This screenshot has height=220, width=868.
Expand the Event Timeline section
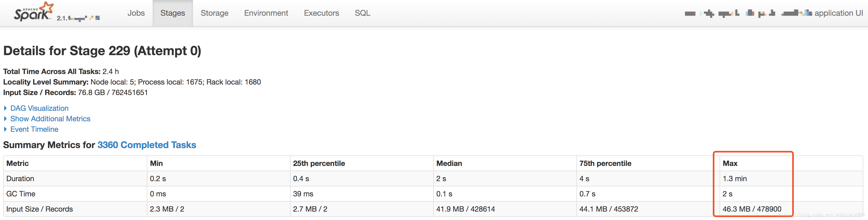tap(34, 129)
